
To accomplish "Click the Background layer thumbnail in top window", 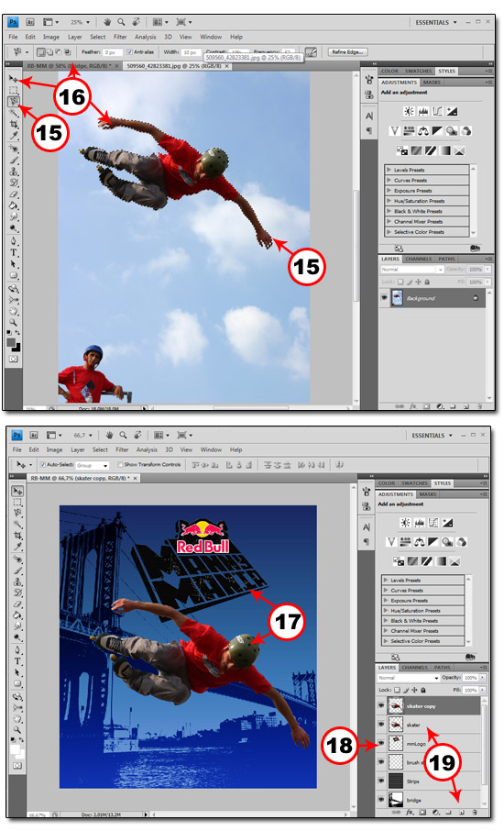I will point(397,298).
